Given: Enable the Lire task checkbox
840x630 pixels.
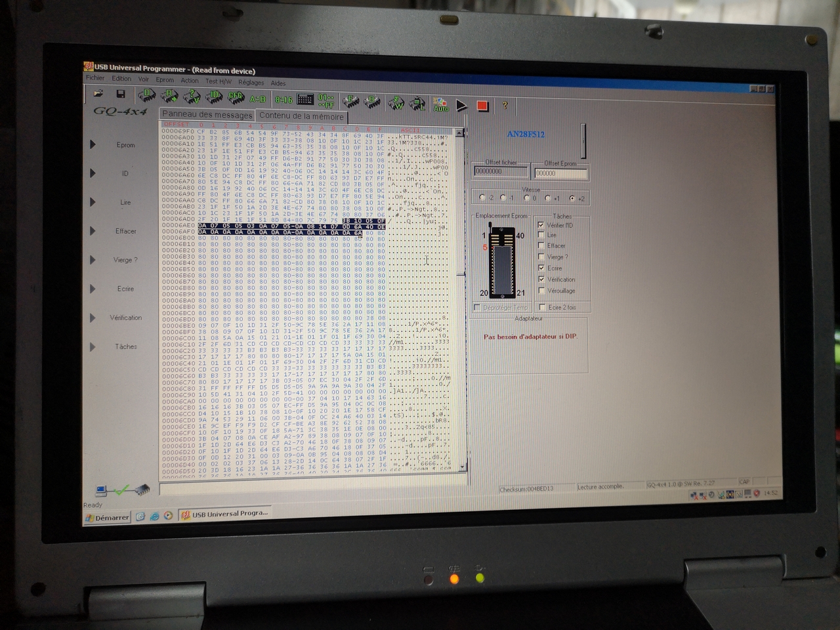Looking at the screenshot, I should click(x=541, y=235).
